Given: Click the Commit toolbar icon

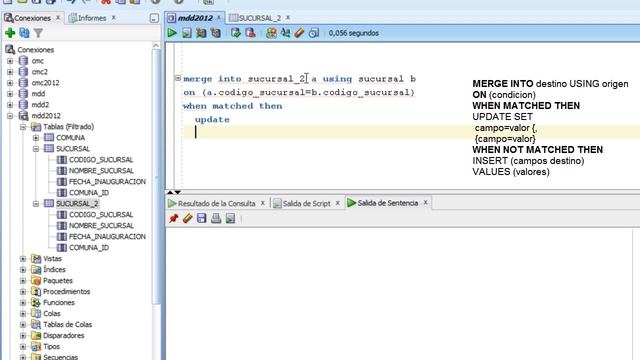Looking at the screenshot, I should click(x=236, y=33).
